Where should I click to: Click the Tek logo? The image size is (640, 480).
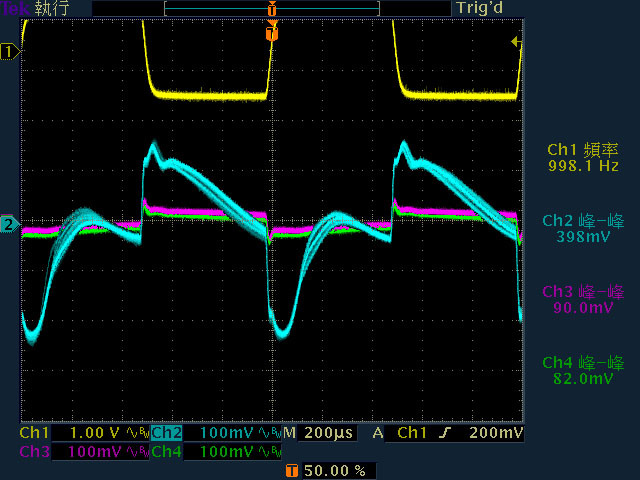click(15, 9)
